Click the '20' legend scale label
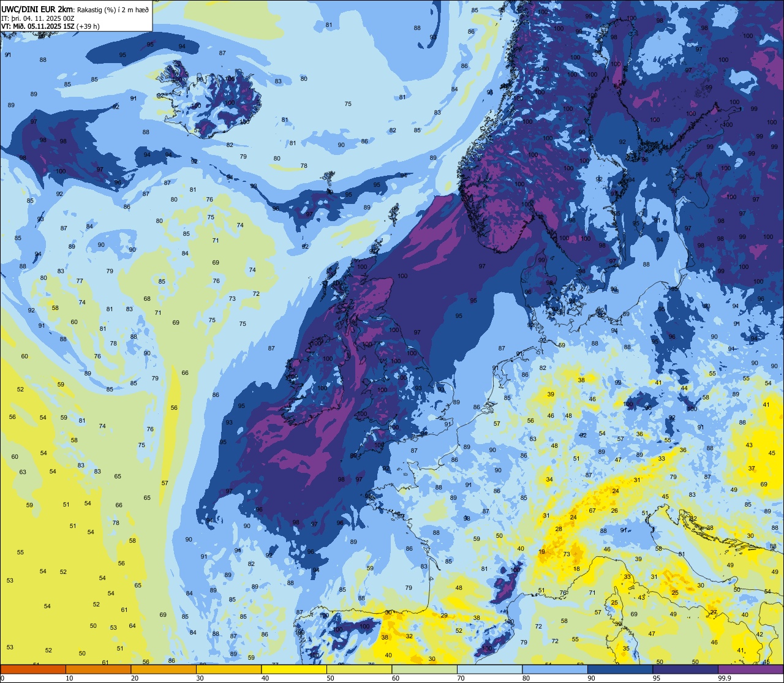Image resolution: width=784 pixels, height=683 pixels. 135,678
